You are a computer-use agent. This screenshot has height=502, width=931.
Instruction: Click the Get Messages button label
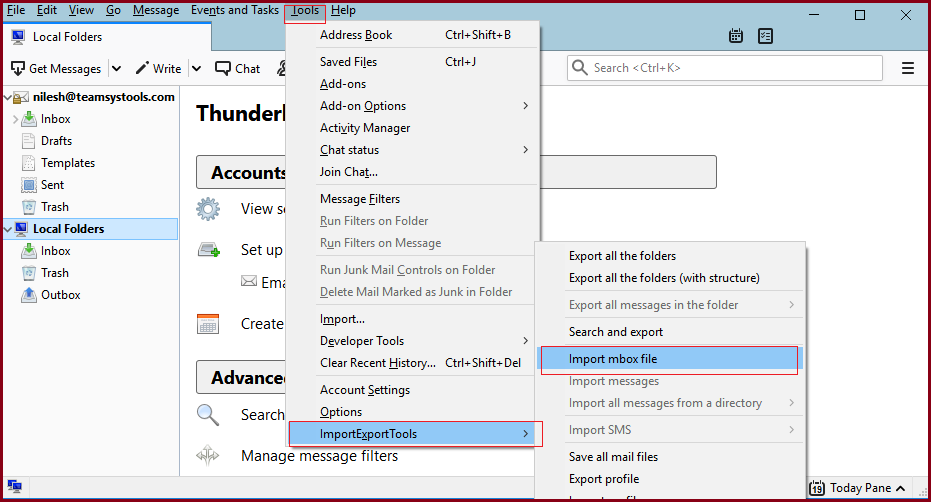tap(65, 69)
